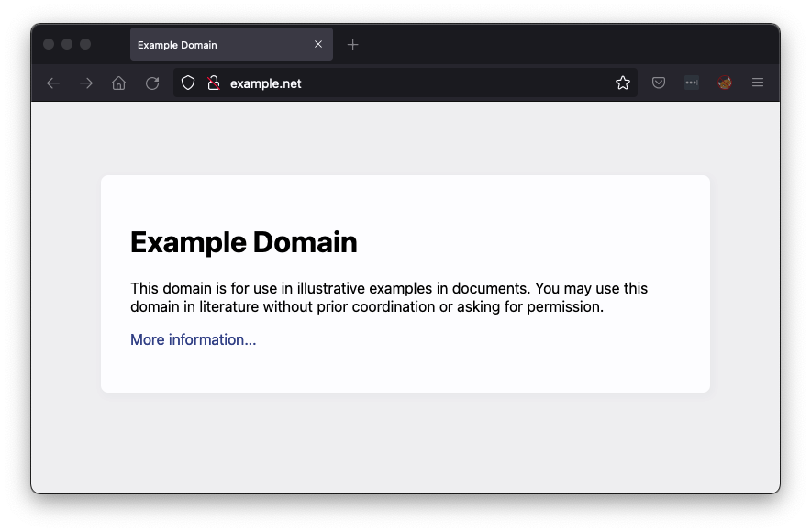Bookmark this page with the star icon
Screen dimensions: 811x532
click(x=623, y=83)
